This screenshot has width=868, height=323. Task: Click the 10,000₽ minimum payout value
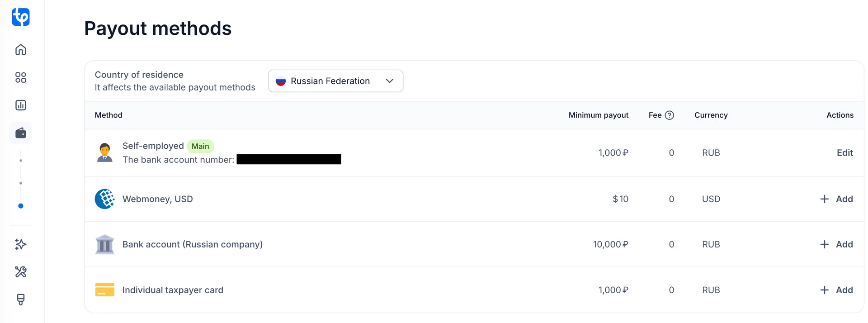coord(611,244)
